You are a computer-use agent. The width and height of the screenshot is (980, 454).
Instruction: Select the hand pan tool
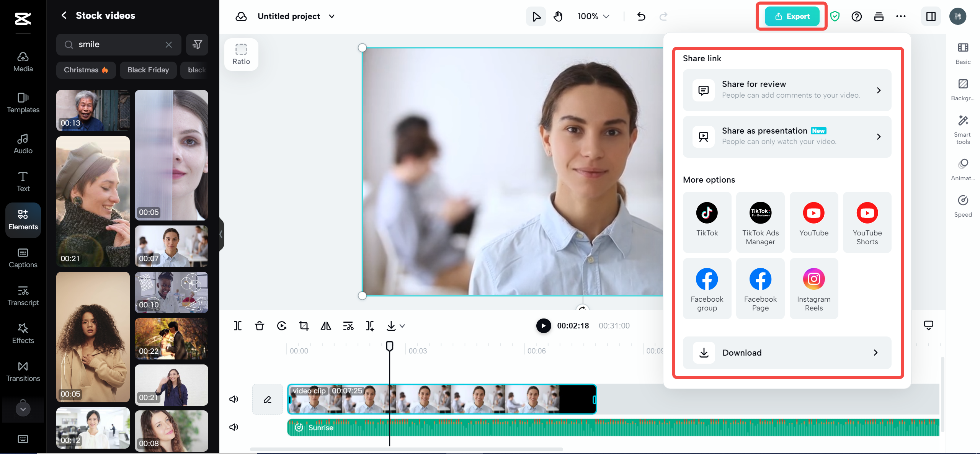point(558,16)
